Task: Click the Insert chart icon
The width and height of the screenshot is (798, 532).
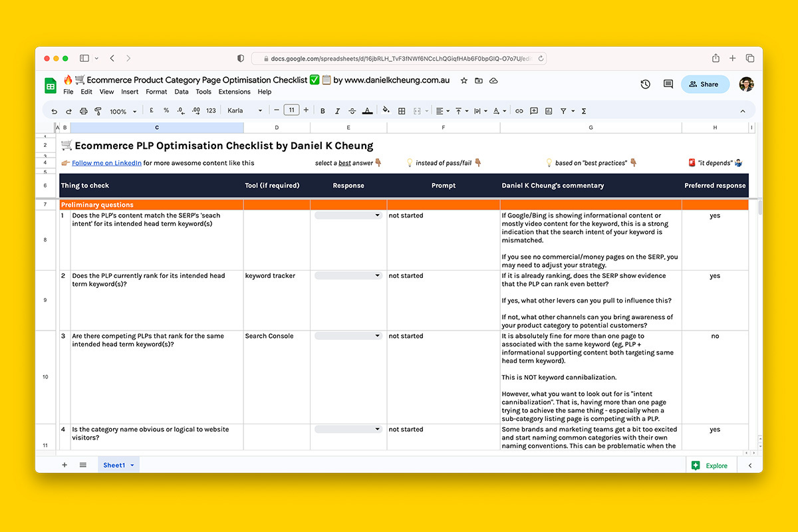Action: click(548, 111)
